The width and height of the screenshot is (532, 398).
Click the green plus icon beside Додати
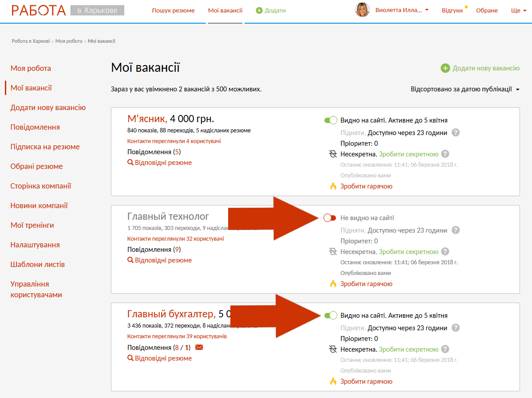coord(259,10)
